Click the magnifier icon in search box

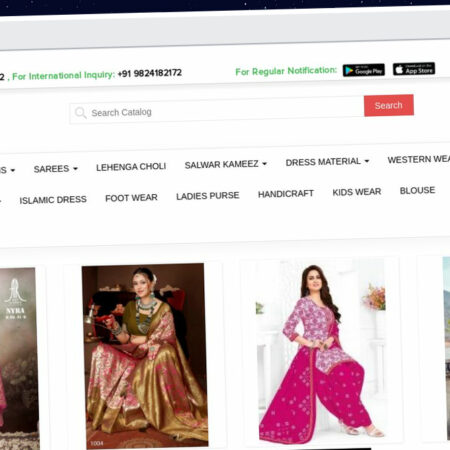coord(80,113)
